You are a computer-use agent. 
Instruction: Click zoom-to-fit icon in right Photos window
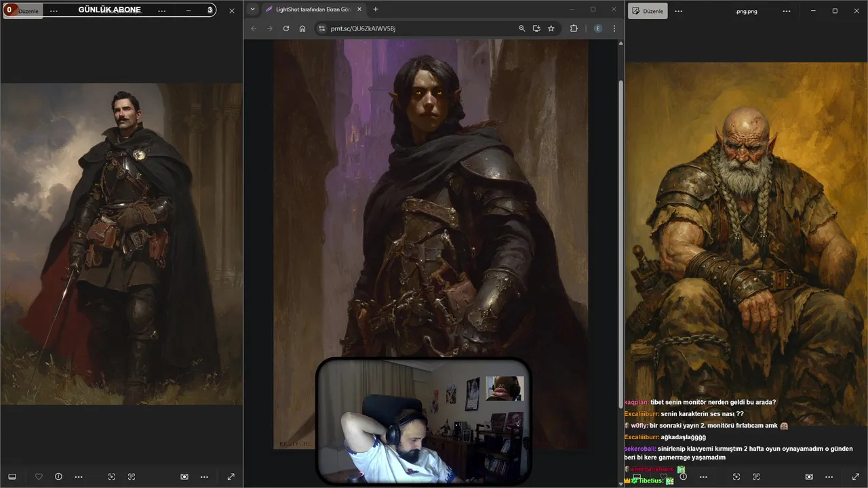[x=736, y=476]
